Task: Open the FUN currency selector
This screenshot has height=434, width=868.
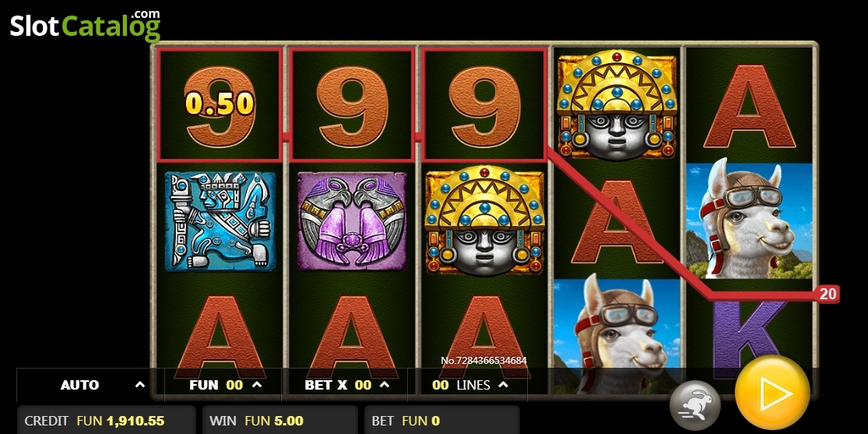Action: click(223, 385)
